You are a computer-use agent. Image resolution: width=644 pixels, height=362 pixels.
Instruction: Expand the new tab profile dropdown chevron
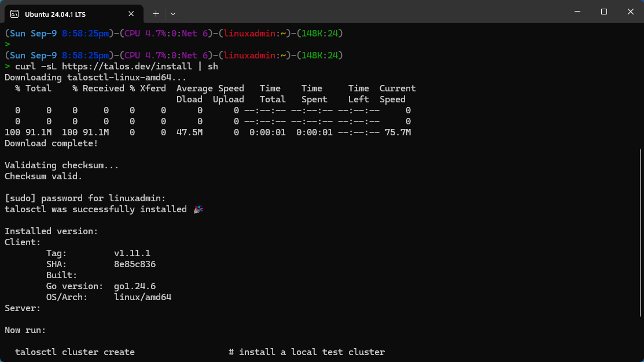173,13
